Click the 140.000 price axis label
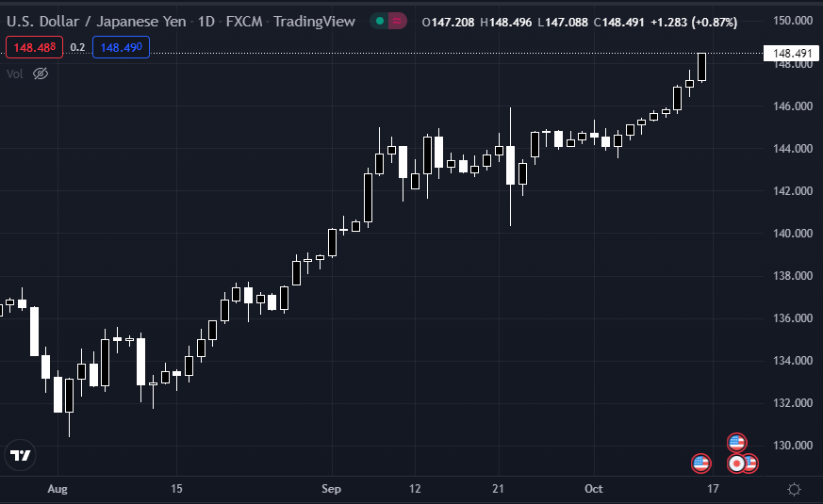823x504 pixels. click(x=793, y=234)
